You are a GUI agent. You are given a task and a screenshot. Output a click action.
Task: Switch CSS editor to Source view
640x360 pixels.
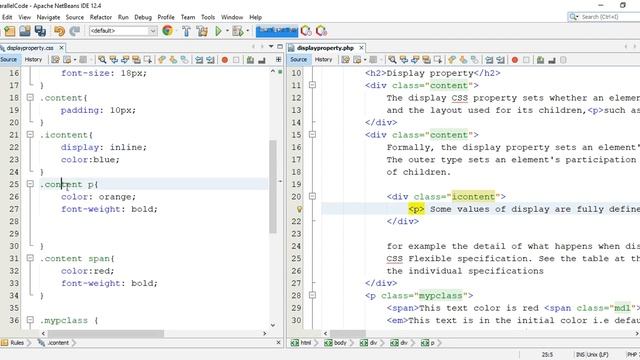click(9, 60)
